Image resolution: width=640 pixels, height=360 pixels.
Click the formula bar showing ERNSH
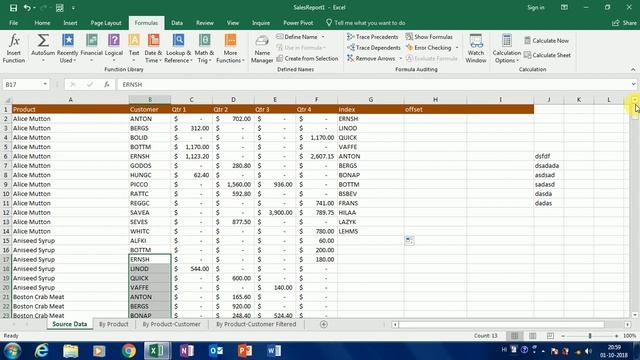373,84
